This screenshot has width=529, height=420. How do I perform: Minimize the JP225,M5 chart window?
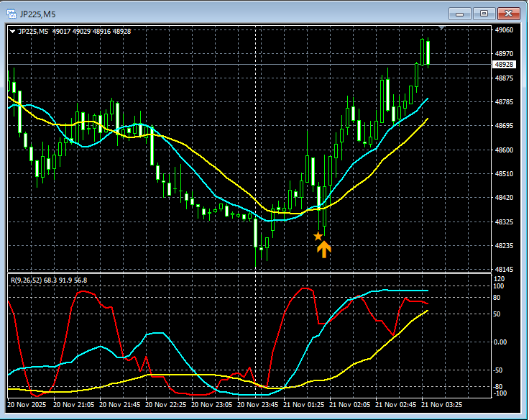pyautogui.click(x=459, y=14)
